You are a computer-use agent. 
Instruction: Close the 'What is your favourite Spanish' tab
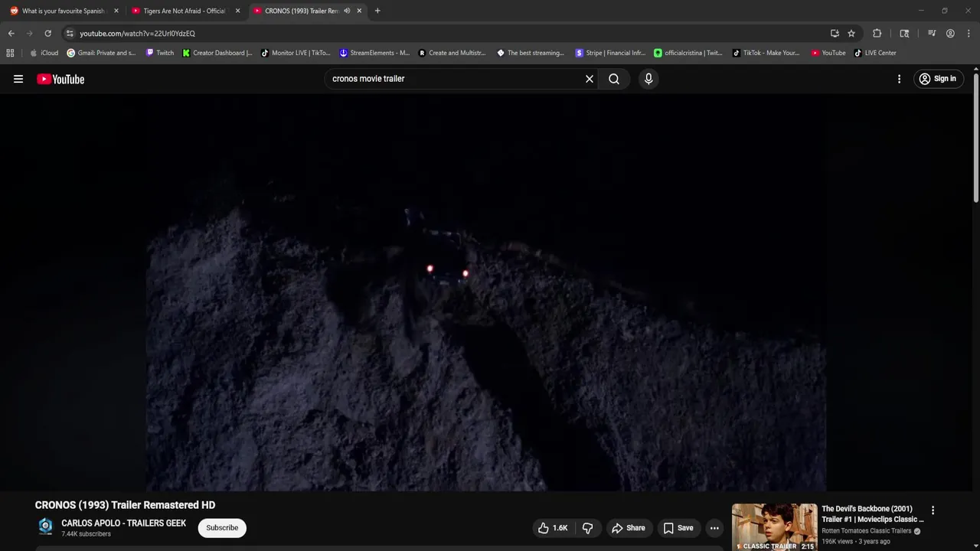(x=116, y=11)
